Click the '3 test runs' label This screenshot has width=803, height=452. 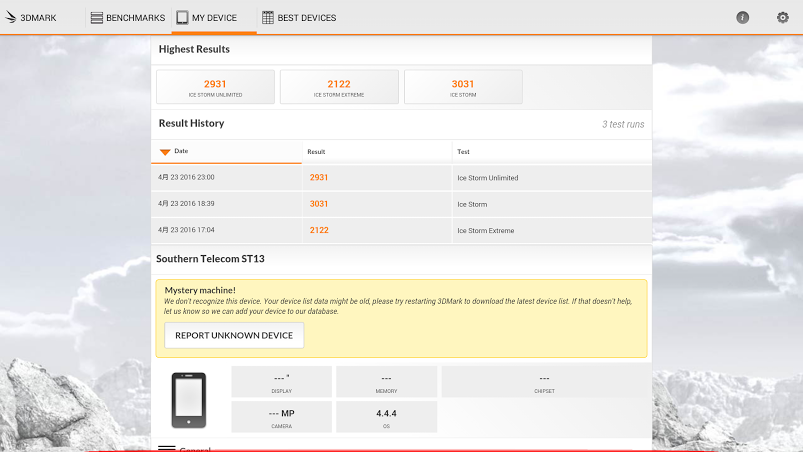click(x=623, y=124)
